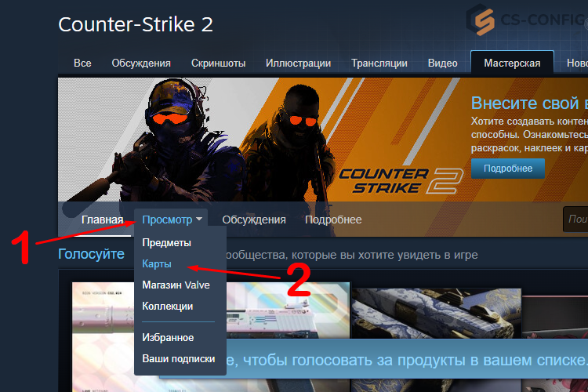The height and width of the screenshot is (392, 588).
Task: Click the Подробнее blue button
Action: [x=508, y=169]
